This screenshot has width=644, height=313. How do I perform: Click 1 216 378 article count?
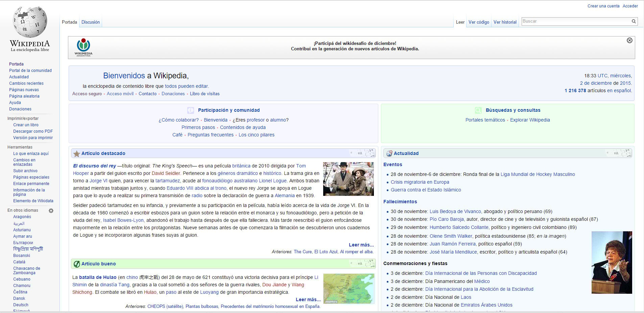575,90
